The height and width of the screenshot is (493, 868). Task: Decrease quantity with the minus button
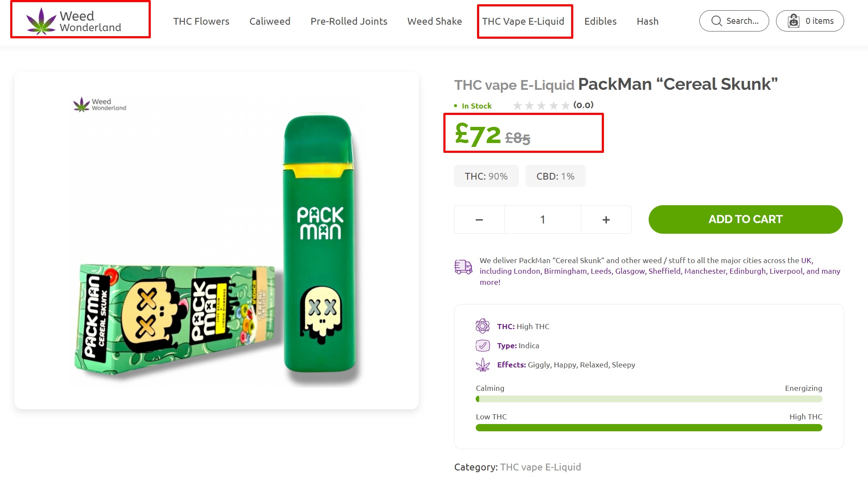pos(479,220)
